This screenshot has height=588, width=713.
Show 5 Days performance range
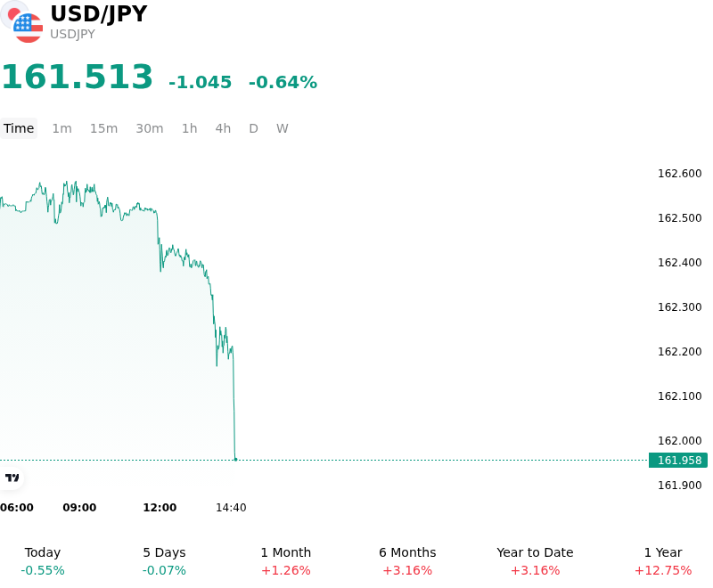pyautogui.click(x=164, y=561)
